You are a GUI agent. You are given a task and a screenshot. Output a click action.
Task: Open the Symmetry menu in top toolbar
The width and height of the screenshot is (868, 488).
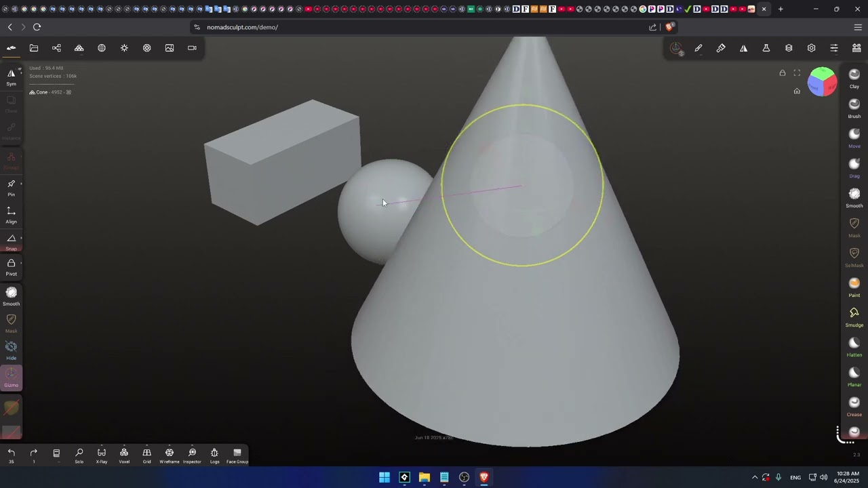(x=744, y=48)
